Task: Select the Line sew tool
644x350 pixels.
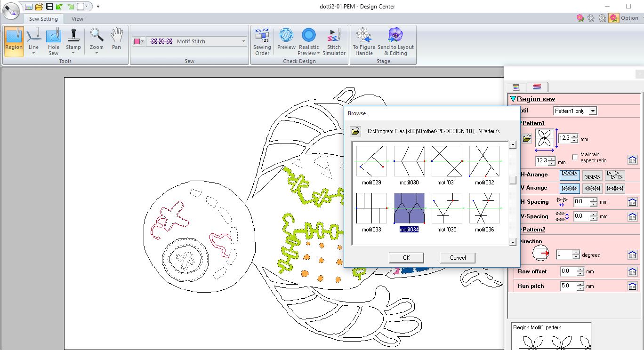Action: point(33,41)
